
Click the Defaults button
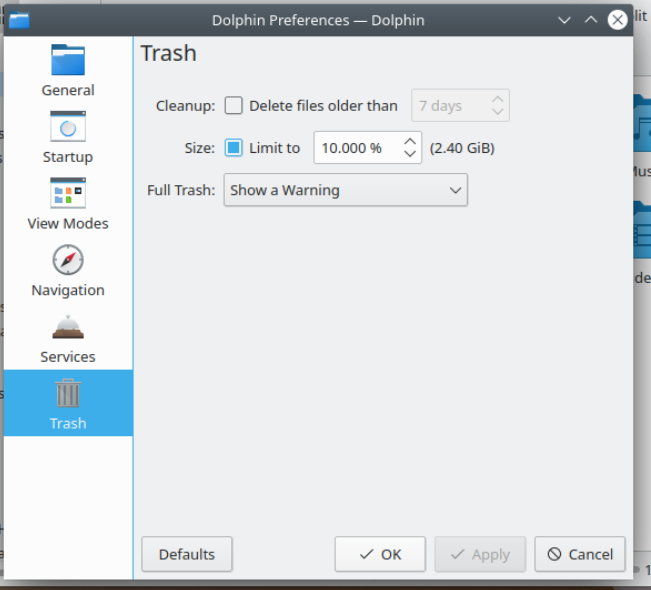(187, 554)
